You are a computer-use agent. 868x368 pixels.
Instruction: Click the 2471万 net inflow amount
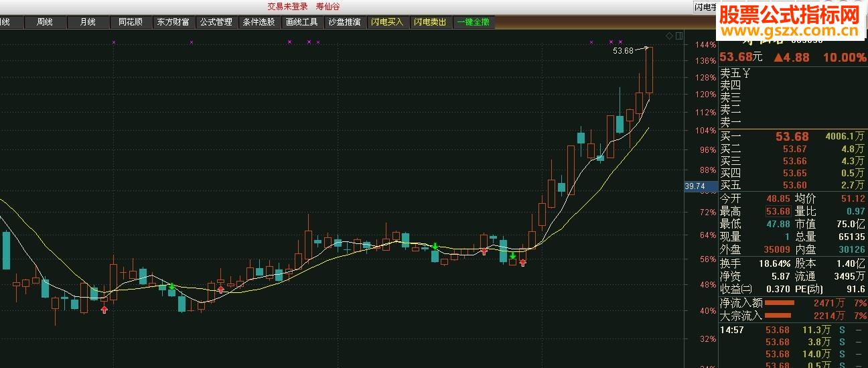[829, 303]
